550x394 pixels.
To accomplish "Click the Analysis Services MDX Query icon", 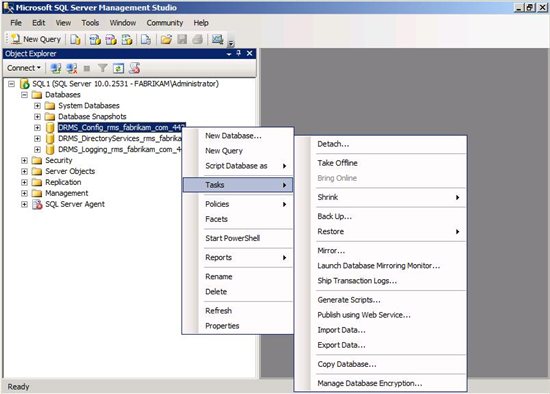I will (x=95, y=39).
